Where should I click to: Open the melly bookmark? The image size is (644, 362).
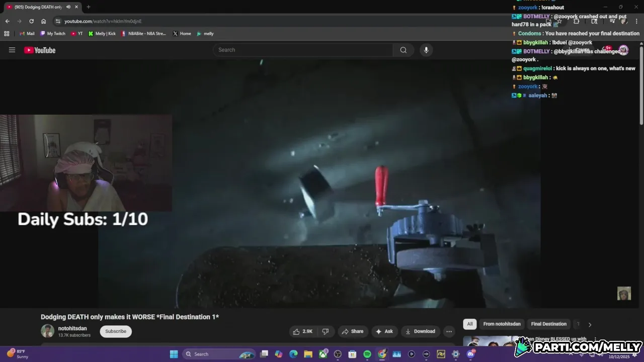pos(205,34)
